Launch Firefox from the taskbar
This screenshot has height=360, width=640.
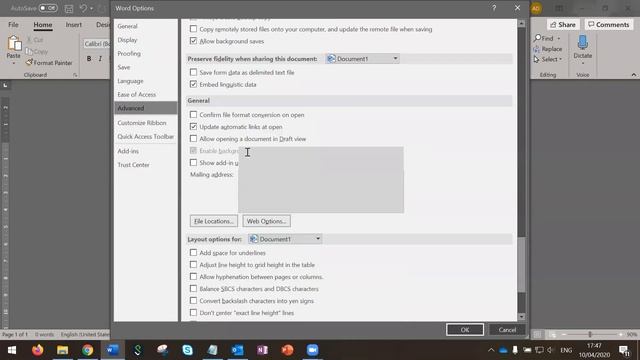pyautogui.click(x=38, y=350)
